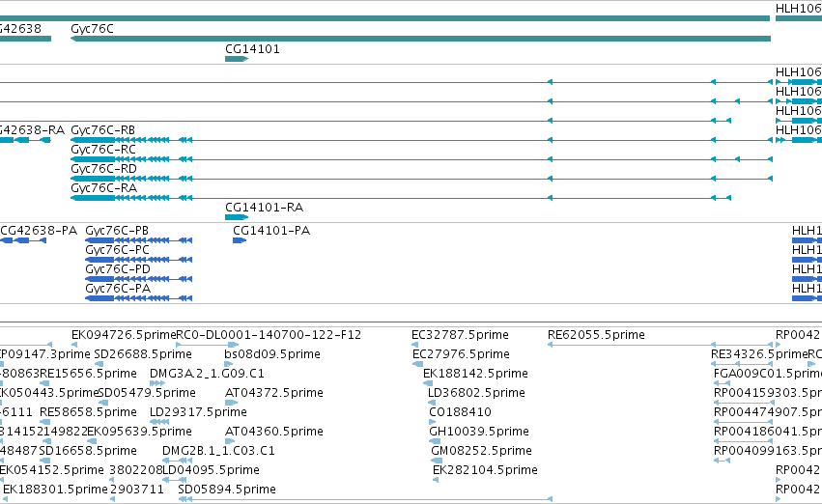Select the RE58658.5prime EST label
Viewport: 822px width, 504px height.
coord(88,412)
